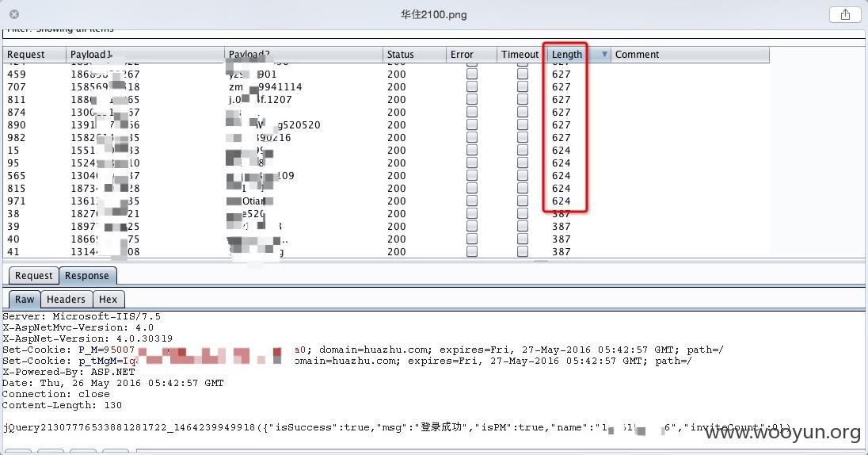The image size is (868, 455).
Task: Select the row for request 811
Action: (x=386, y=99)
